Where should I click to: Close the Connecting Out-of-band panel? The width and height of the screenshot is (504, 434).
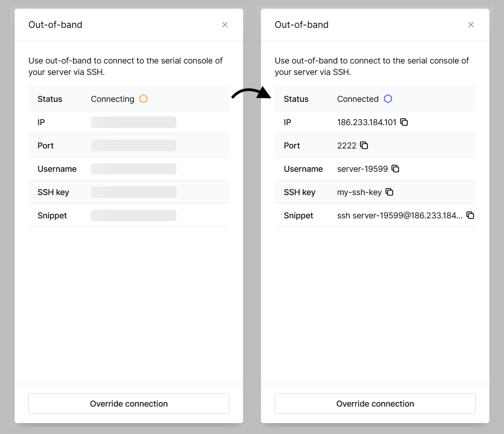(x=225, y=25)
